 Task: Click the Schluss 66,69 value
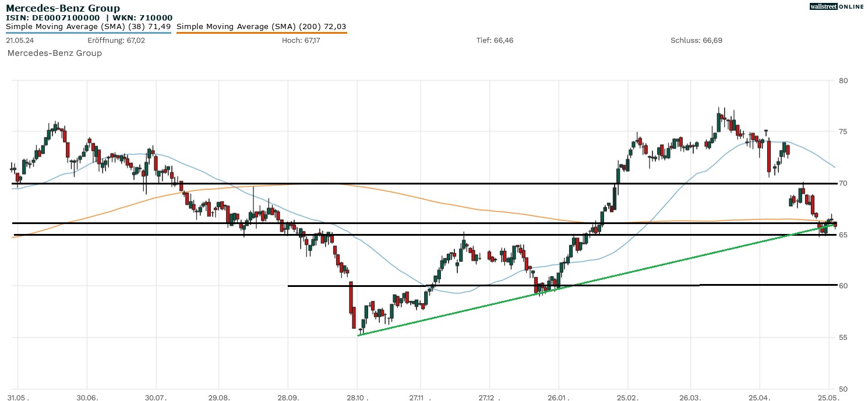(696, 40)
